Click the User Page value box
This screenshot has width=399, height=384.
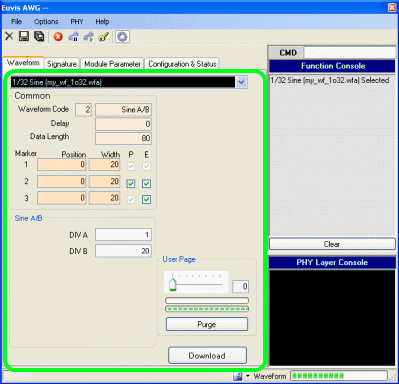(x=240, y=287)
